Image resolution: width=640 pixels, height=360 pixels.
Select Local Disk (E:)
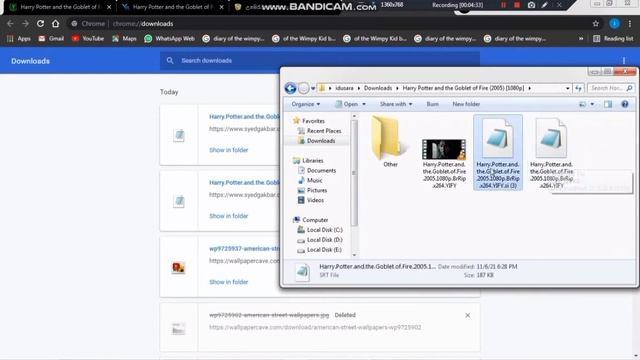pos(320,250)
